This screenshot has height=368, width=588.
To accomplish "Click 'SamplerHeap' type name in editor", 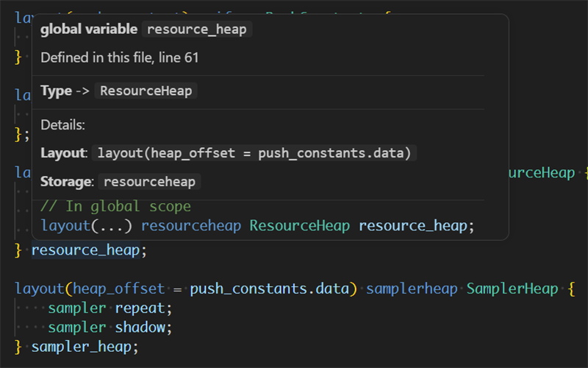I will point(512,289).
